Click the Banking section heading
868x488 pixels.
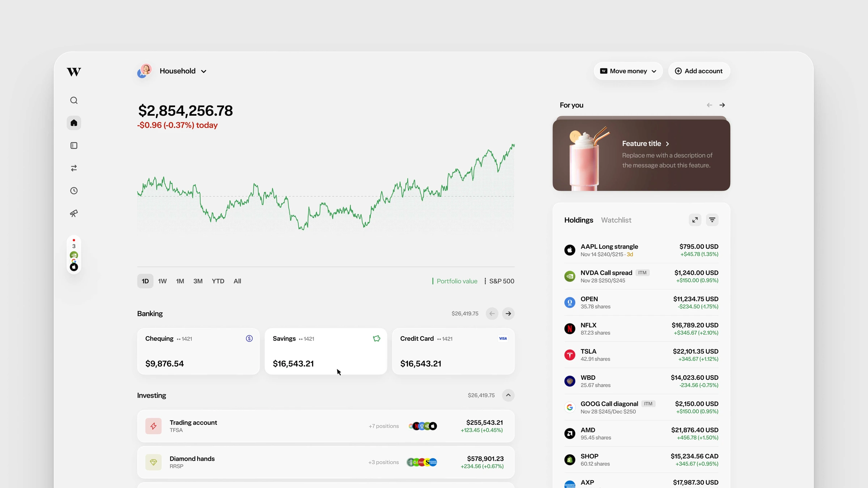[150, 313]
